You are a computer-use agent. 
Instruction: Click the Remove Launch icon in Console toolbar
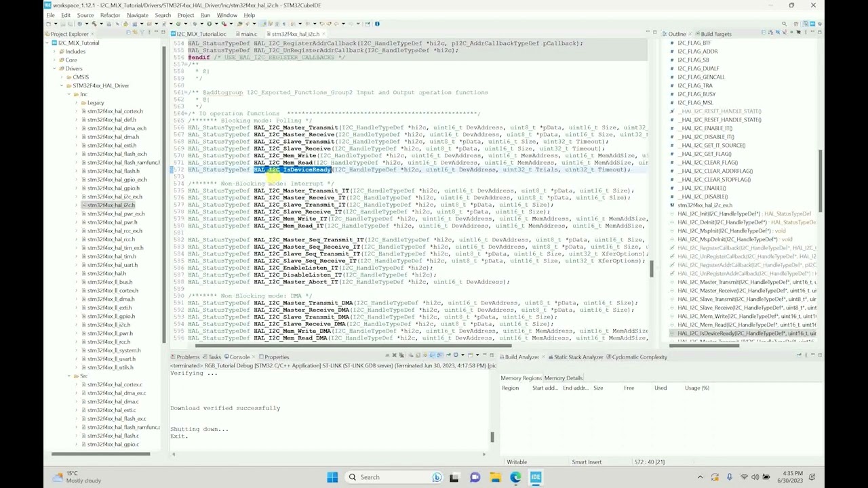(395, 354)
